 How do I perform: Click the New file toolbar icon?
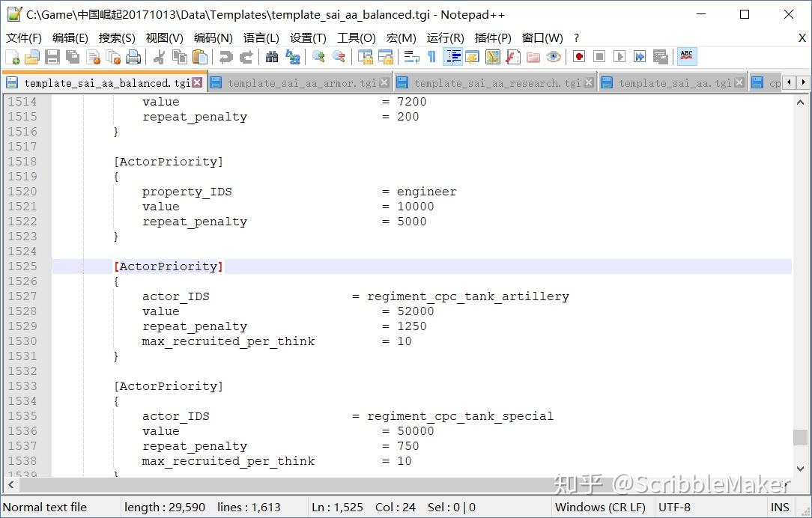[12, 57]
